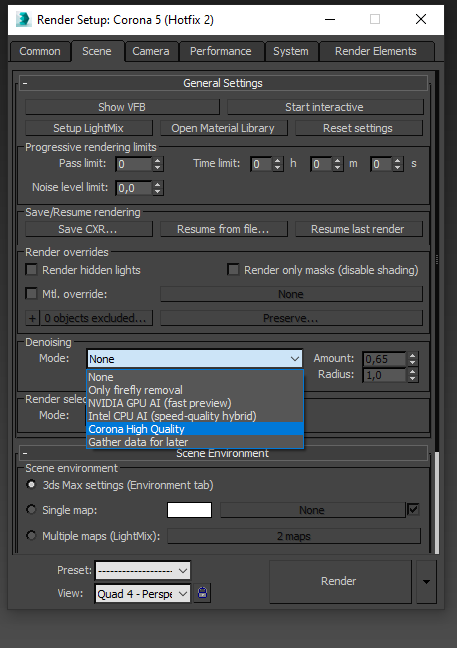Choose Intel CPU AI denoising option
Viewport: 457px width, 648px height.
tap(195, 416)
